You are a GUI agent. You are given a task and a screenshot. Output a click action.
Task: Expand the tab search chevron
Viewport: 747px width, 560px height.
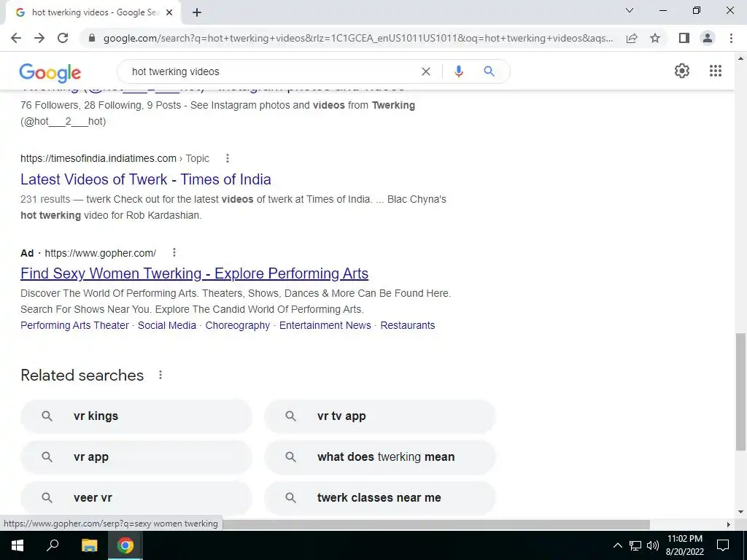[630, 10]
